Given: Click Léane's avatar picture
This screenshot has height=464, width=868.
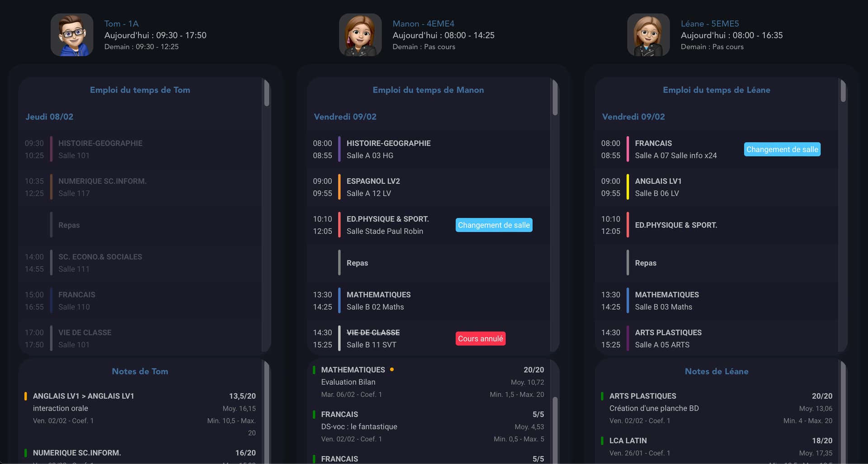Looking at the screenshot, I should tap(649, 35).
